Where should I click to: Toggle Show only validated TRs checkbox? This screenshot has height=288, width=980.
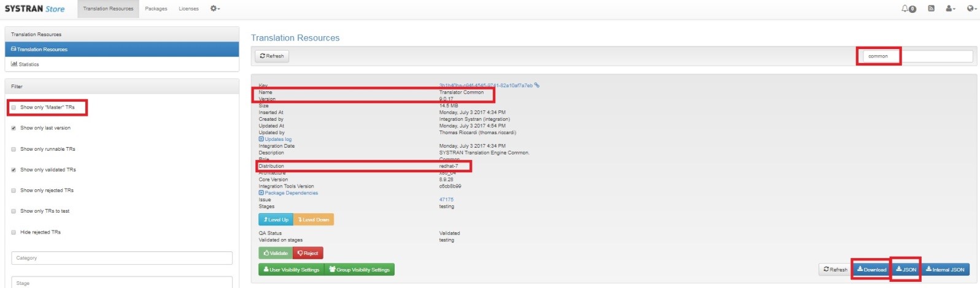pos(14,170)
